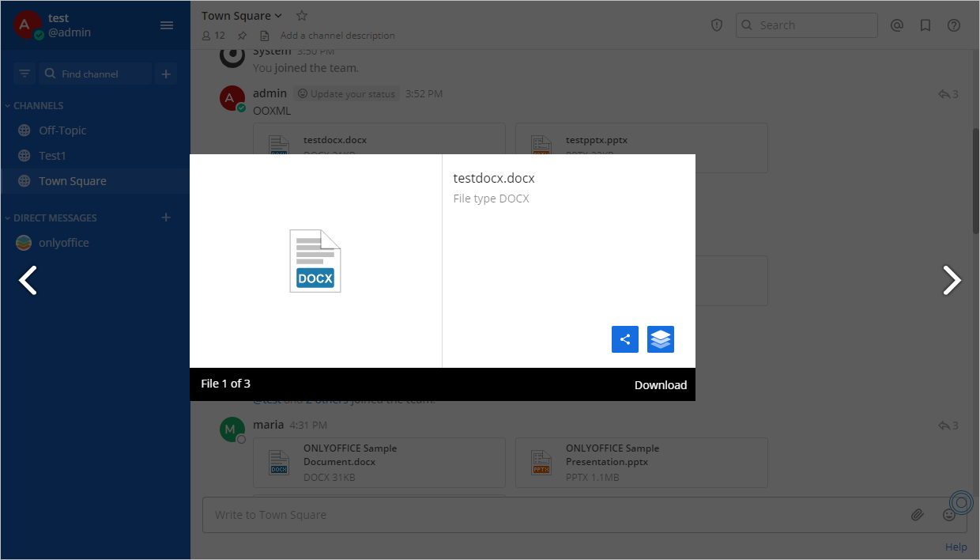Viewport: 980px width, 560px height.
Task: Open the document in the ONLYOFFICE editor
Action: (x=661, y=339)
